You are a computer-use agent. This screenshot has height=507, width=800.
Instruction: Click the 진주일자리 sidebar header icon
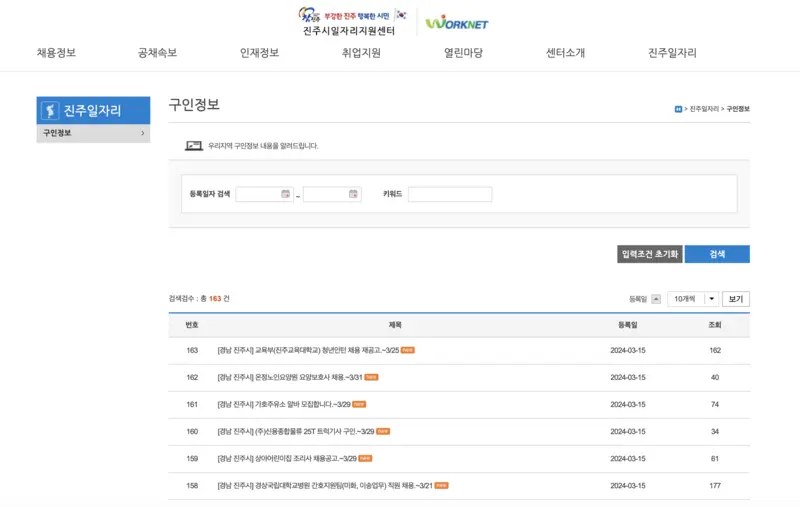50,110
